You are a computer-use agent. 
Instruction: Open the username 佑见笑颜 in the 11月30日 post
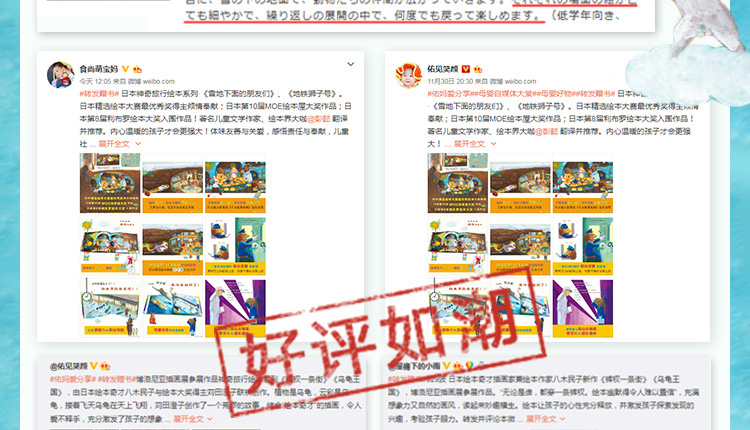point(442,69)
